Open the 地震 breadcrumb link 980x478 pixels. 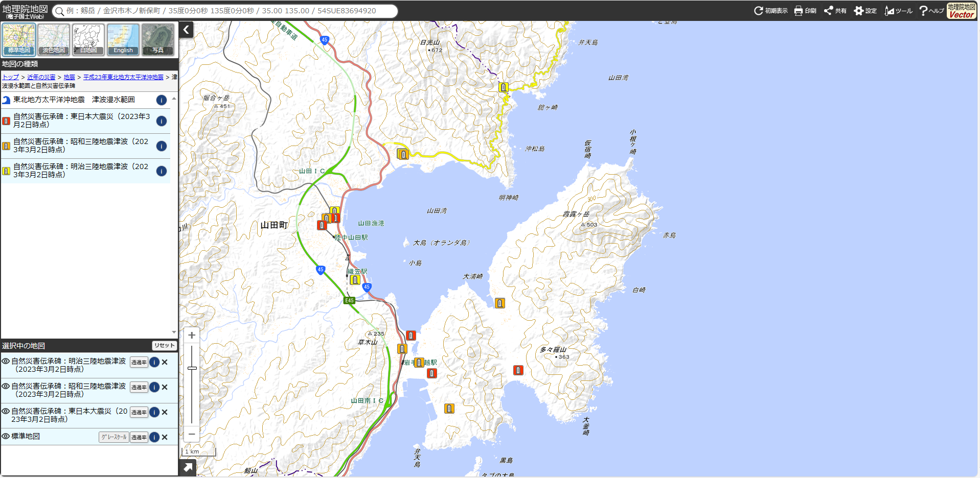tap(69, 77)
